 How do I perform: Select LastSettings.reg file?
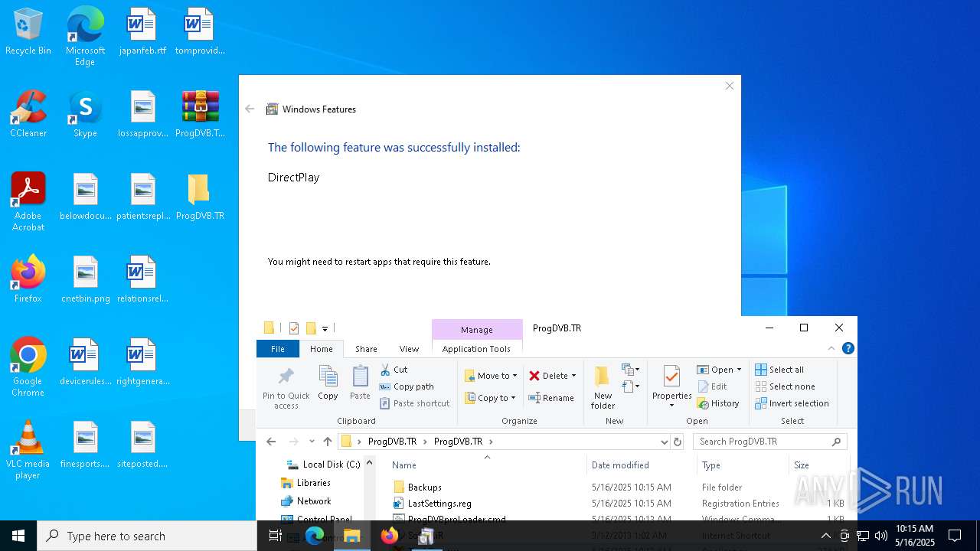click(618, 503)
